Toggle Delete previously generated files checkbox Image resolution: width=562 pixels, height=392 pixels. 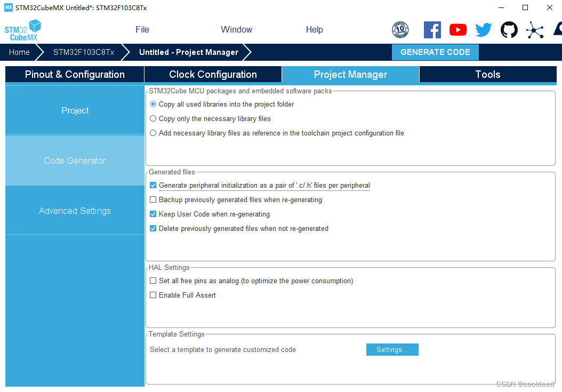153,228
